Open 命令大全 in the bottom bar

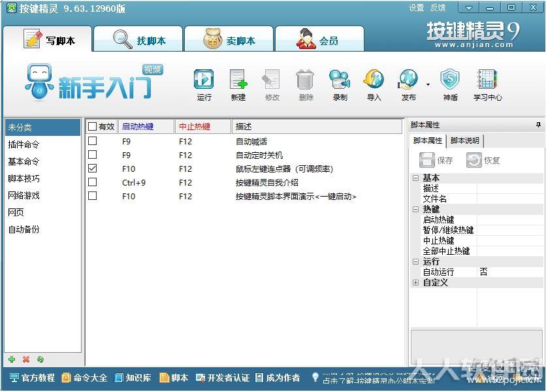coord(84,378)
